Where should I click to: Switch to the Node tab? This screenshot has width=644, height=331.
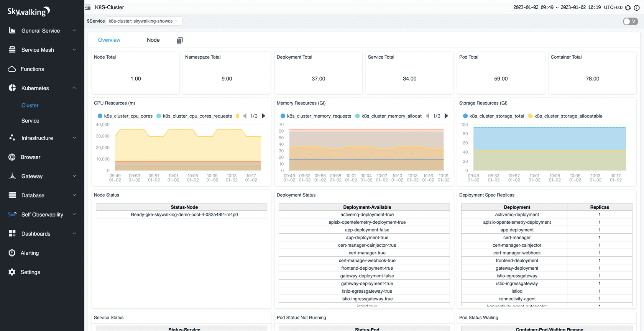[153, 40]
